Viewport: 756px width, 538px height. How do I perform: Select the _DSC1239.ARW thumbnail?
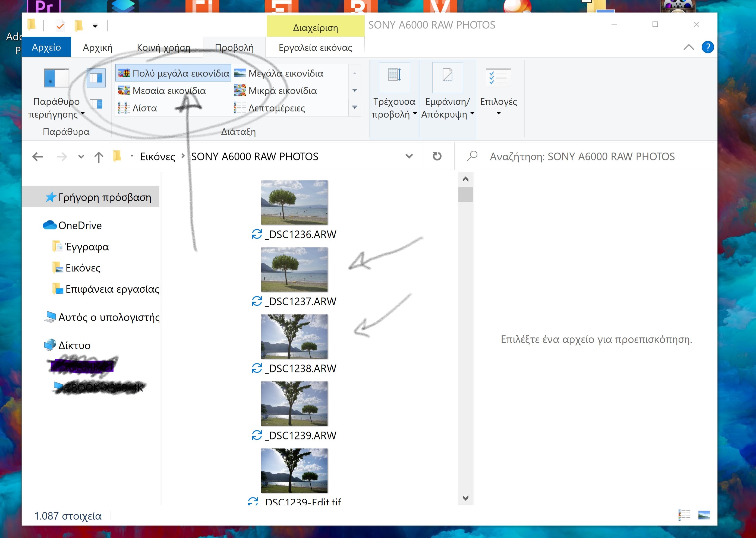coord(294,403)
